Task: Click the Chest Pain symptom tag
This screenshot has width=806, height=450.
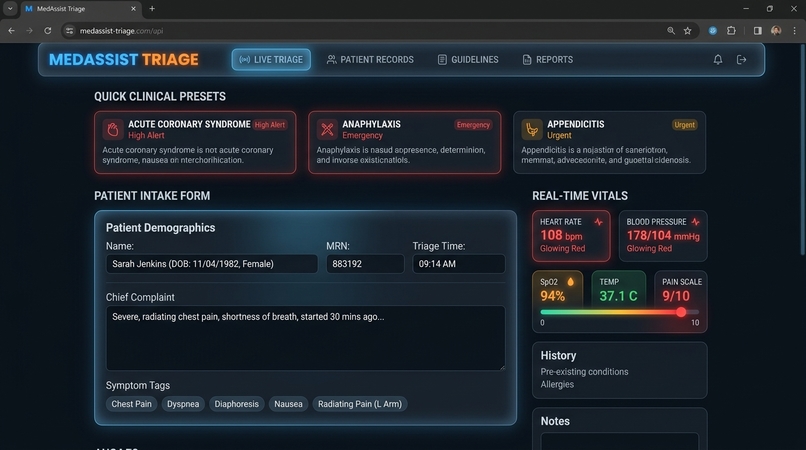Action: tap(132, 404)
